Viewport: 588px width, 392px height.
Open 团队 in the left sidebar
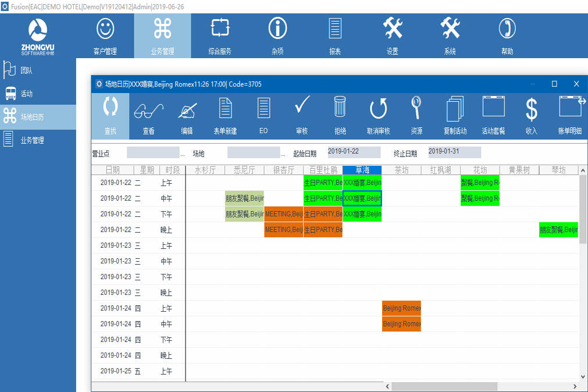[26, 70]
